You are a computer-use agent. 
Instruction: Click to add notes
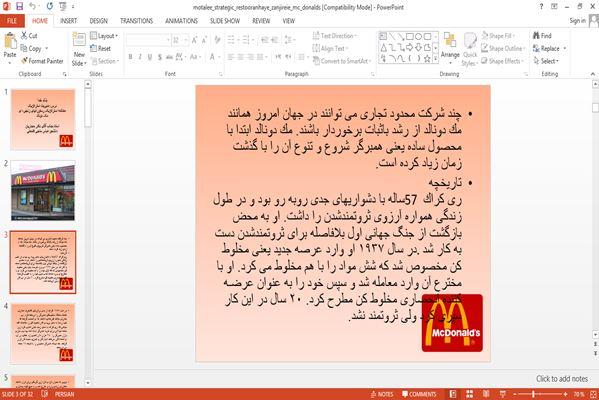(562, 379)
